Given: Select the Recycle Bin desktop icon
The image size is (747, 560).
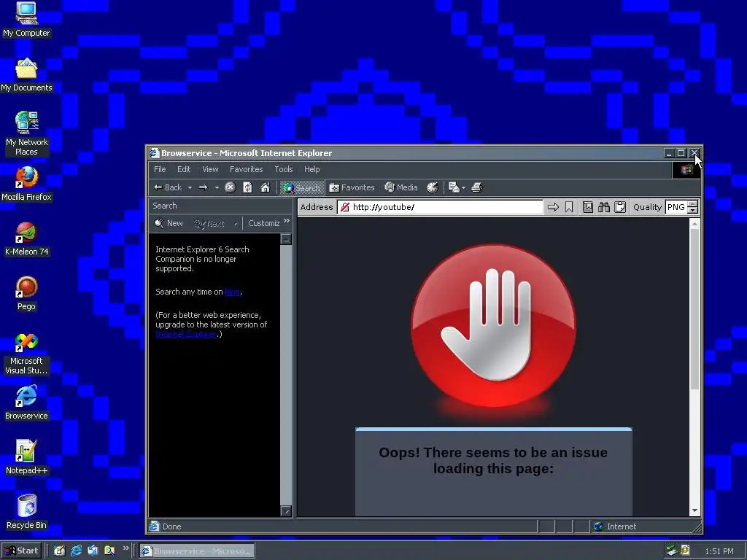Looking at the screenshot, I should pyautogui.click(x=26, y=512).
